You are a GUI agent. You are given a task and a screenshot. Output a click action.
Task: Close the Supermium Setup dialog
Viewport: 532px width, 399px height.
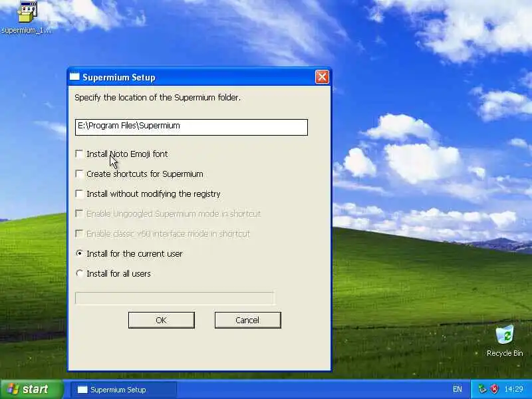[x=322, y=77]
